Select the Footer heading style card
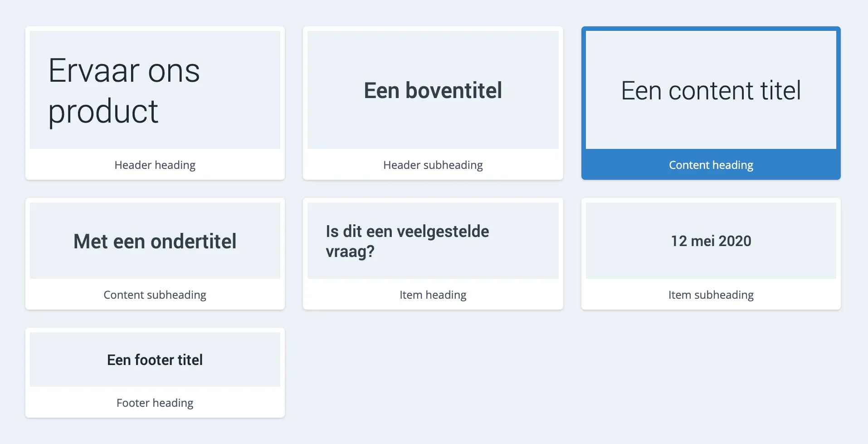 155,373
